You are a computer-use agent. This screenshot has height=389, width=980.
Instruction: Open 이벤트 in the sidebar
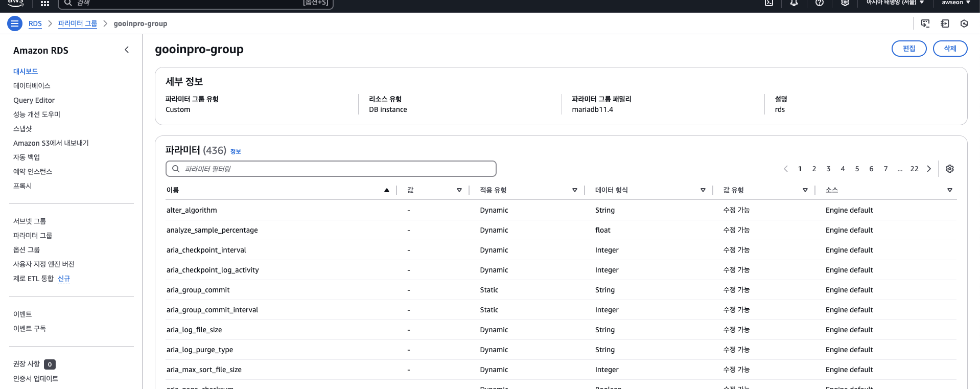[22, 314]
